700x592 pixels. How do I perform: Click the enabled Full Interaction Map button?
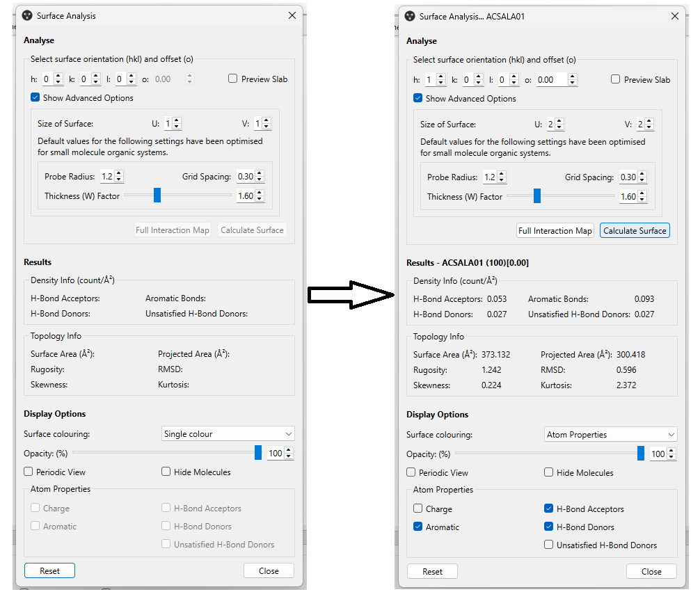pyautogui.click(x=555, y=231)
